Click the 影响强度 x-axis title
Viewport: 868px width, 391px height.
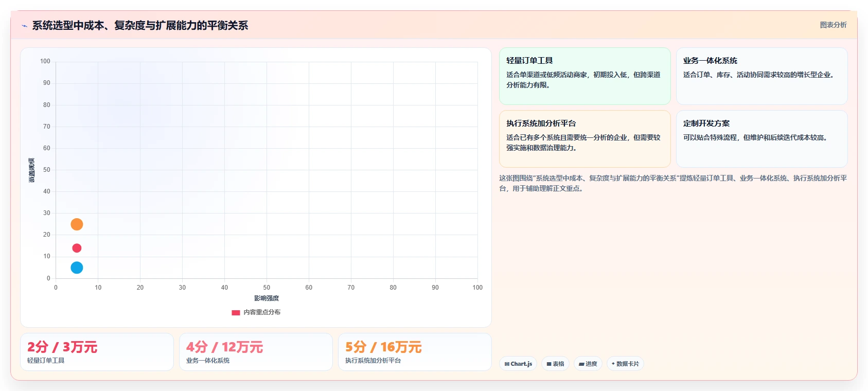(x=267, y=298)
